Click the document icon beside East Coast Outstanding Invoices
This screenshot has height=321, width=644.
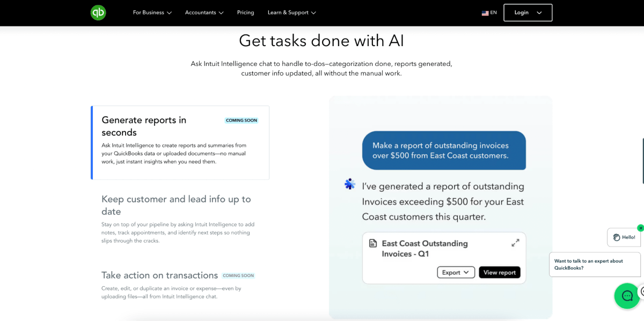pos(373,243)
